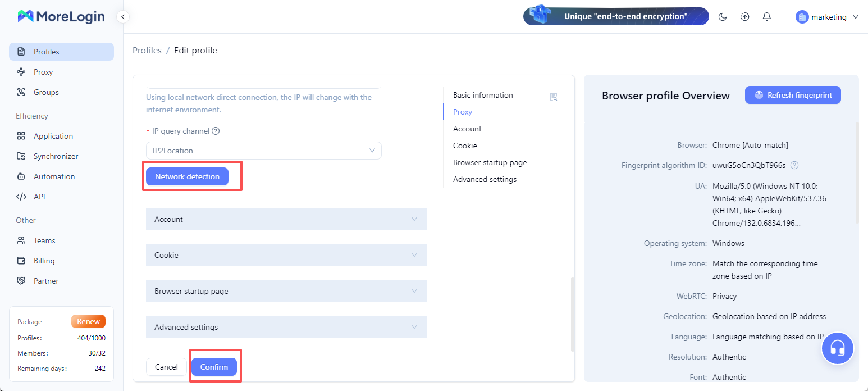Click the help icon beside IP query channel
Image resolution: width=868 pixels, height=391 pixels.
click(215, 130)
